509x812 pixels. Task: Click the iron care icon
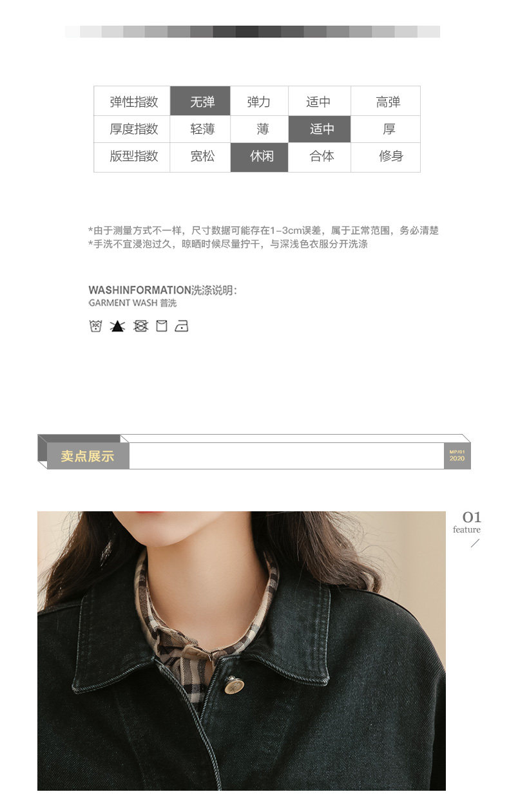point(182,326)
